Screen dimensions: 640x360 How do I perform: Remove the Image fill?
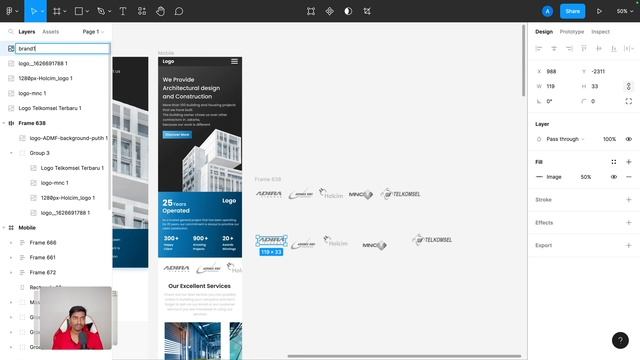click(629, 177)
